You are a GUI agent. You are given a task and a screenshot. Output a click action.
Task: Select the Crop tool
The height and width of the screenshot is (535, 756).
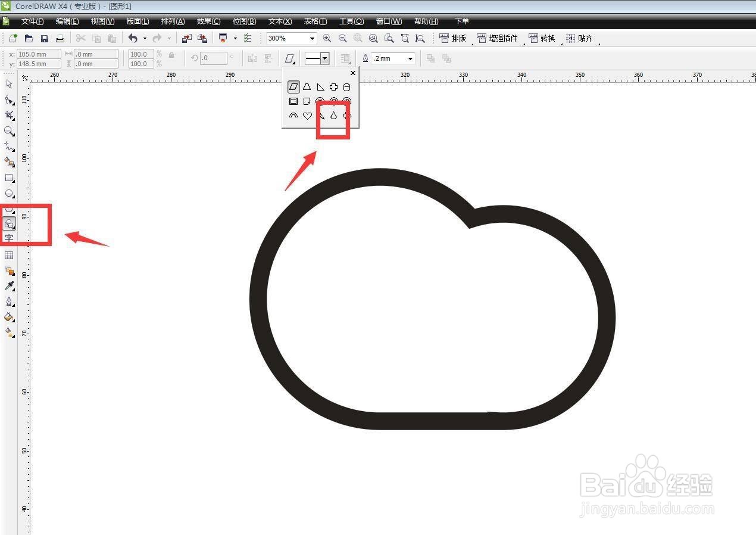coord(9,115)
